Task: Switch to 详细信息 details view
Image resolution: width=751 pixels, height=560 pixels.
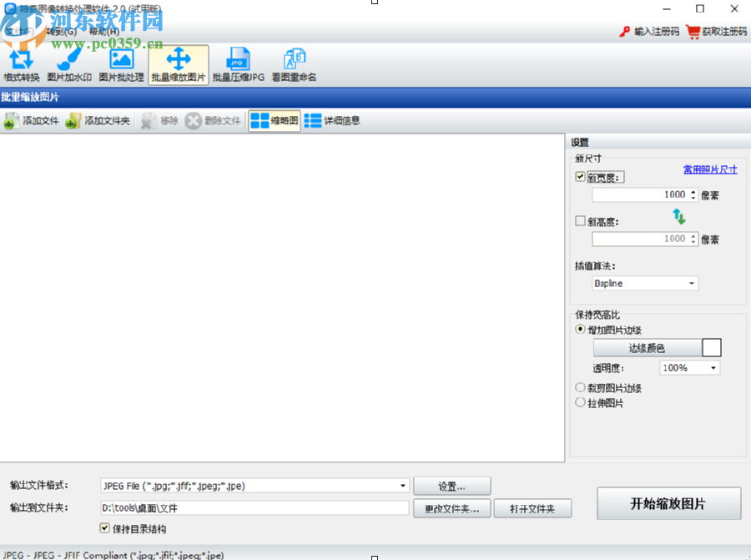Action: pos(332,121)
